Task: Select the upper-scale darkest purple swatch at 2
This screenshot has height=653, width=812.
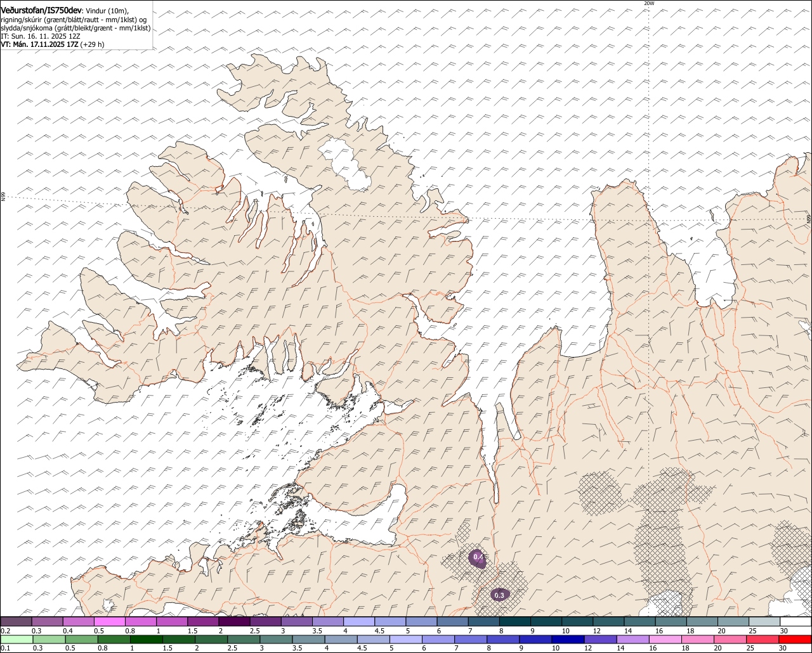Action: 234,622
